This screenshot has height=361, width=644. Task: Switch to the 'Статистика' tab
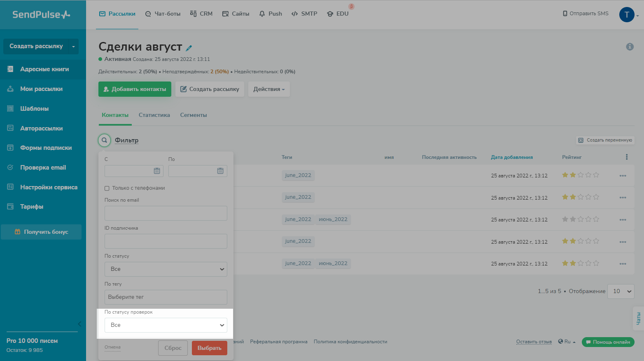pos(154,115)
